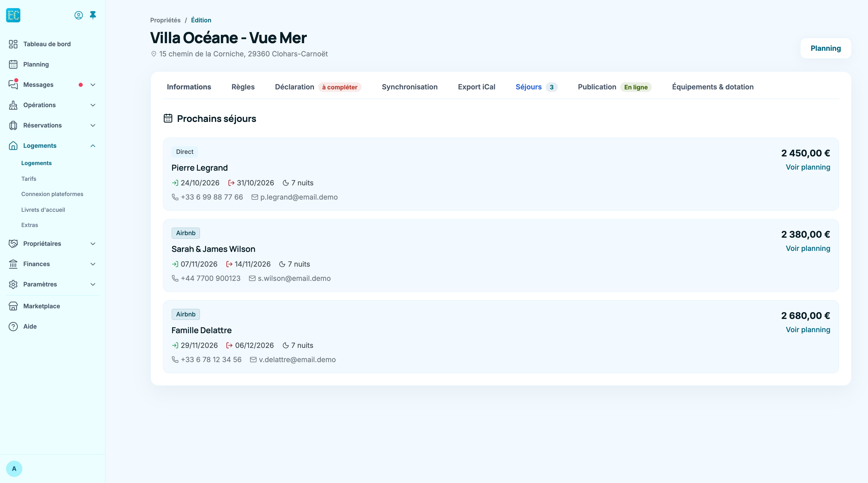Click the Tableau de bord grid icon
868x483 pixels.
tap(13, 44)
